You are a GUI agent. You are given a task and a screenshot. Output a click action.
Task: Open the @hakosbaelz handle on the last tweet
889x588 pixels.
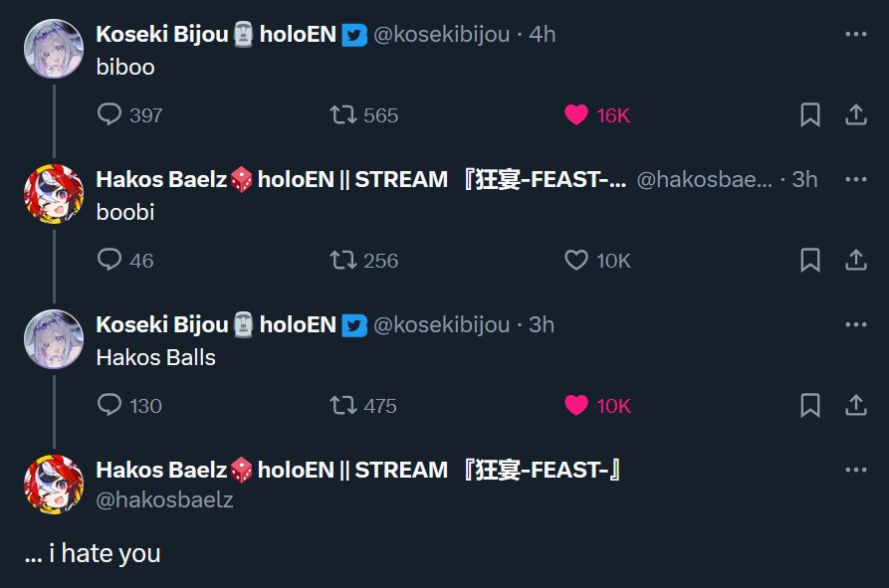pyautogui.click(x=164, y=499)
